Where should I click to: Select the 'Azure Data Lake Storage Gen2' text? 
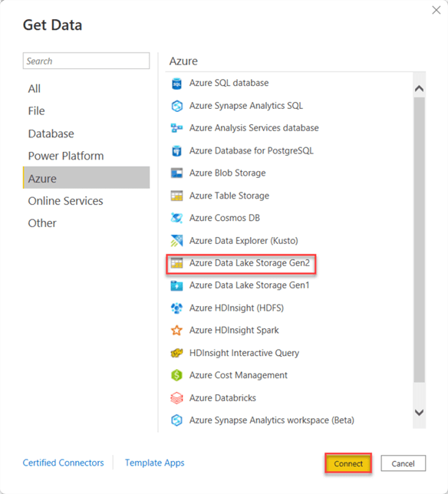click(249, 263)
